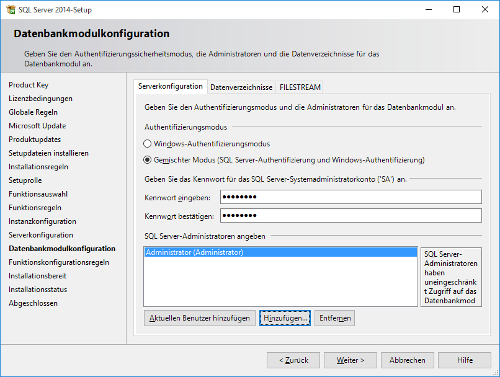Click Globale Regeln step in sidebar
Viewport: 500px width, 377px height.
point(33,112)
